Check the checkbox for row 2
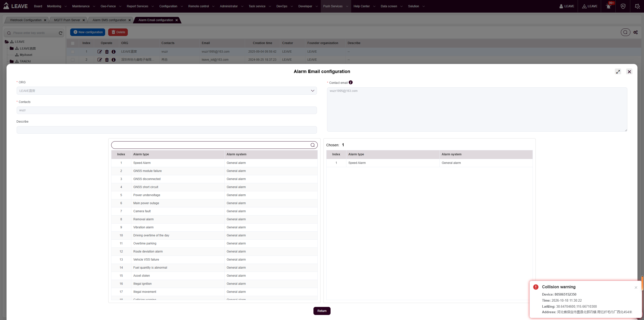644x320 pixels. [x=73, y=60]
